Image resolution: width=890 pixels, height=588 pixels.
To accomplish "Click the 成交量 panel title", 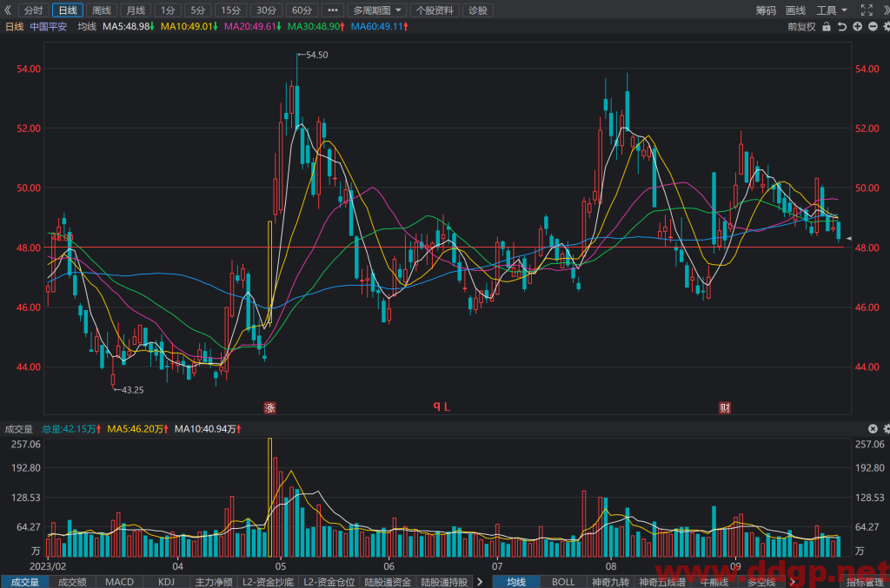I will tap(19, 429).
